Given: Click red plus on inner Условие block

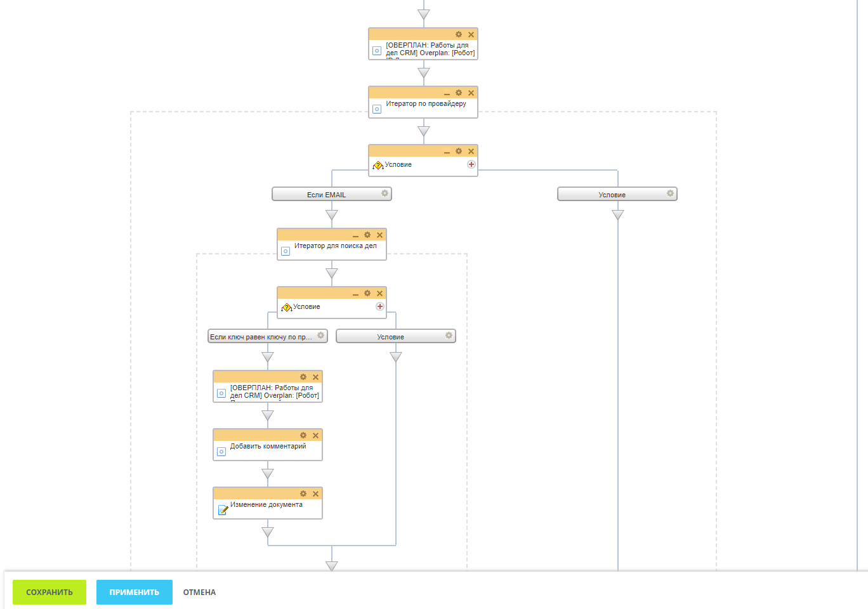Looking at the screenshot, I should pyautogui.click(x=380, y=306).
